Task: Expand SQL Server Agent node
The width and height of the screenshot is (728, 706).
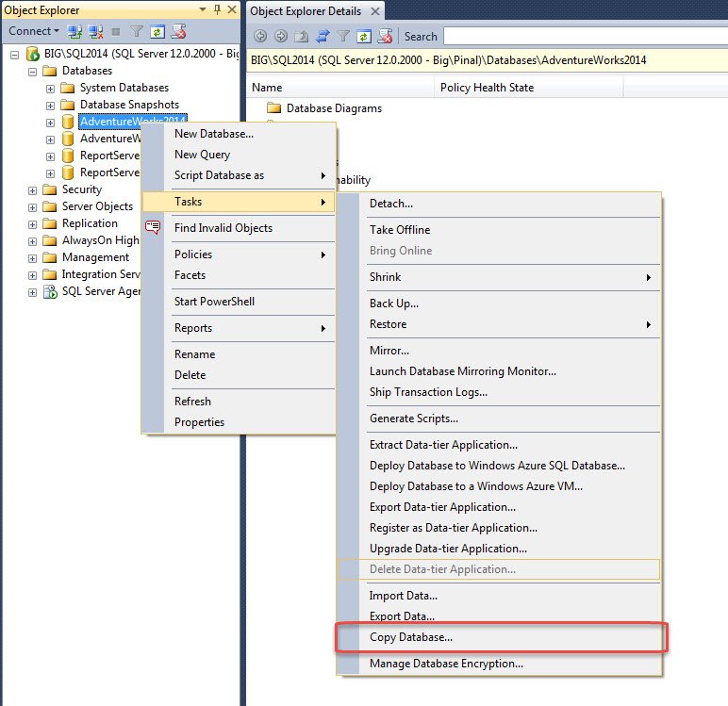Action: (x=32, y=292)
